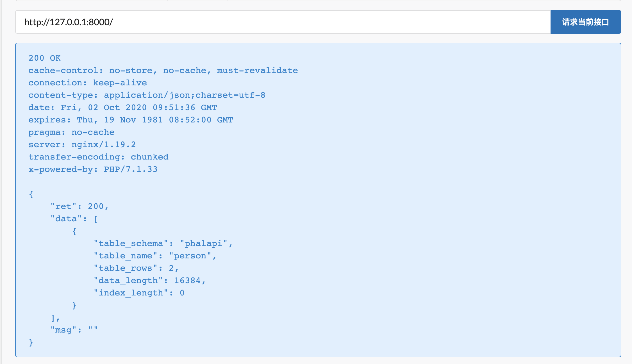The image size is (632, 364).
Task: Click the "index_length": 0 line
Action: 139,293
